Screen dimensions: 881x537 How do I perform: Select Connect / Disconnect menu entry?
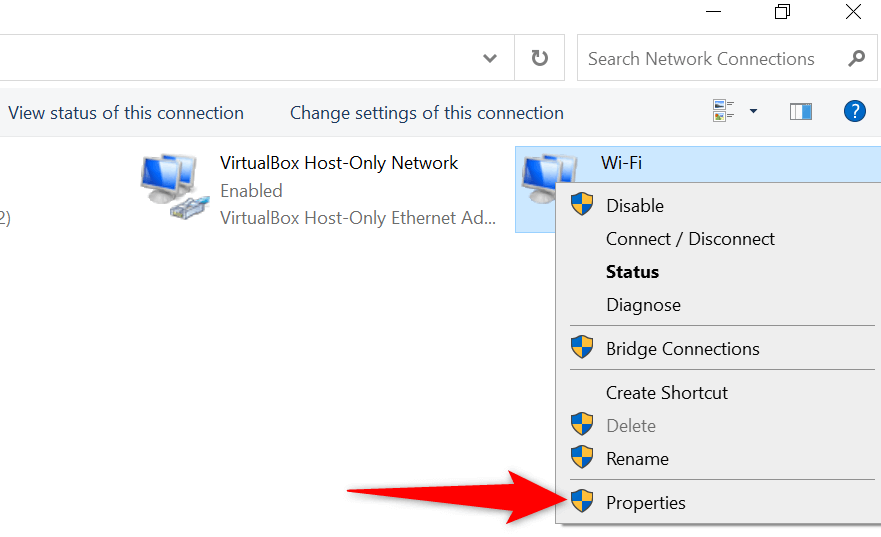[690, 239]
